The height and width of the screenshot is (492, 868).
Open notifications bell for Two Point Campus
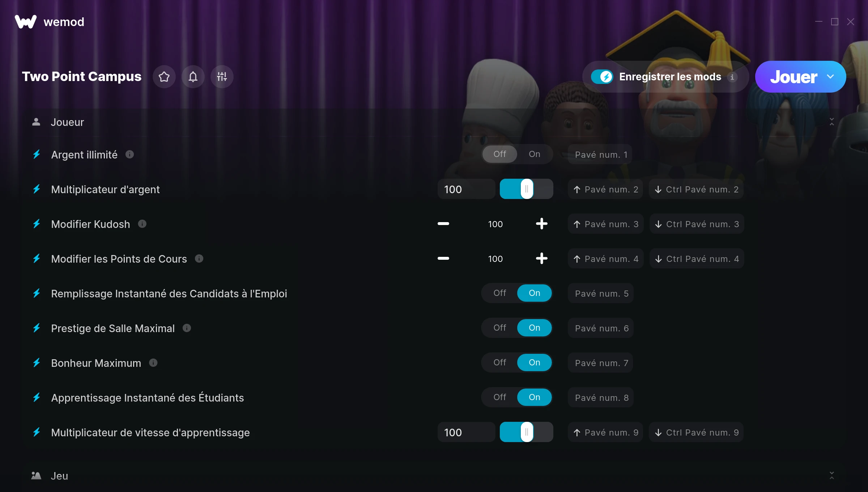coord(193,77)
